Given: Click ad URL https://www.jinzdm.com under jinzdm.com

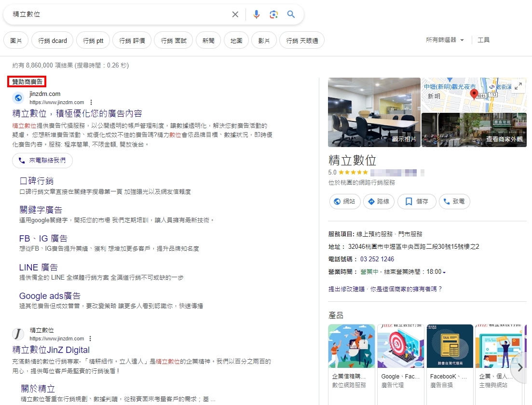Looking at the screenshot, I should tap(56, 102).
